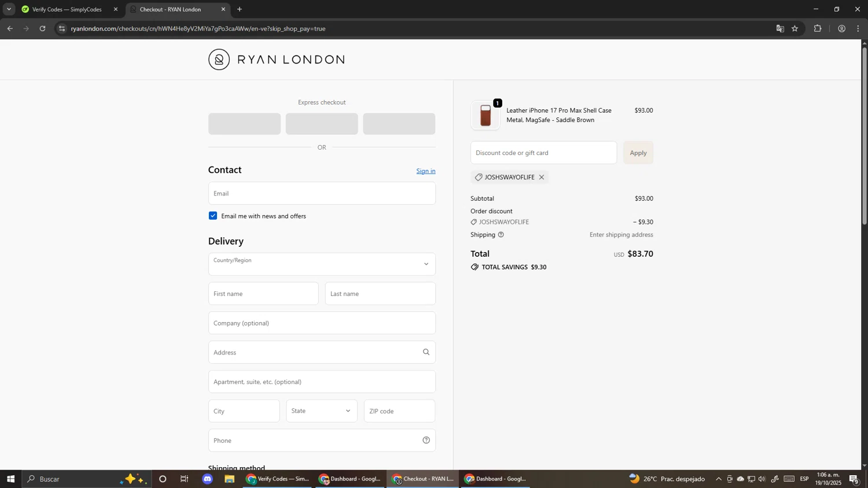This screenshot has height=488, width=868.
Task: Click the Email input field
Action: pyautogui.click(x=322, y=193)
